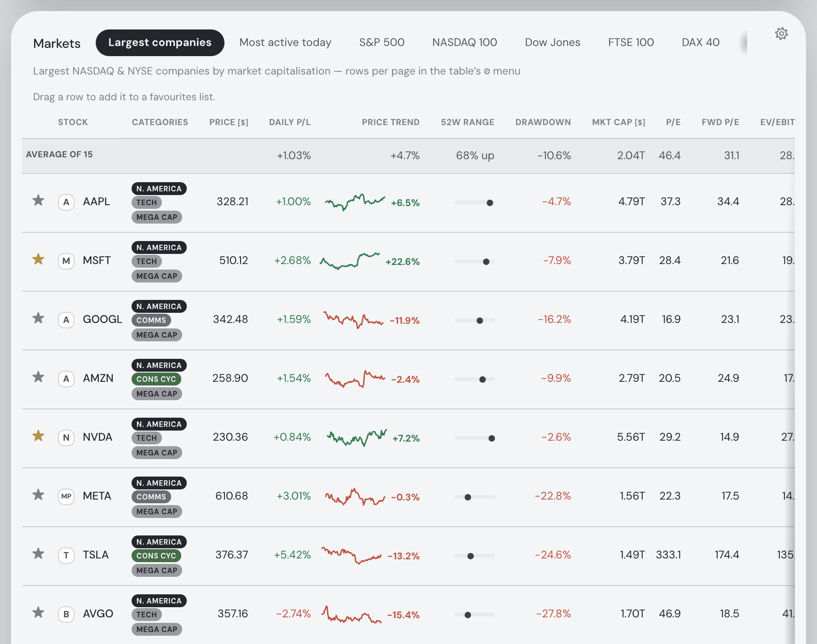
Task: Switch to Most active today tab
Action: coord(285,43)
